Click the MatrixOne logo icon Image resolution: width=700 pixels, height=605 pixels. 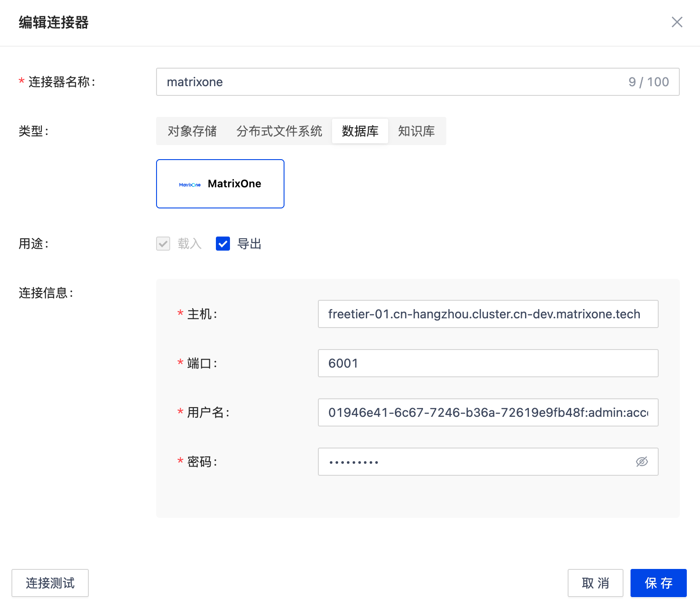190,185
